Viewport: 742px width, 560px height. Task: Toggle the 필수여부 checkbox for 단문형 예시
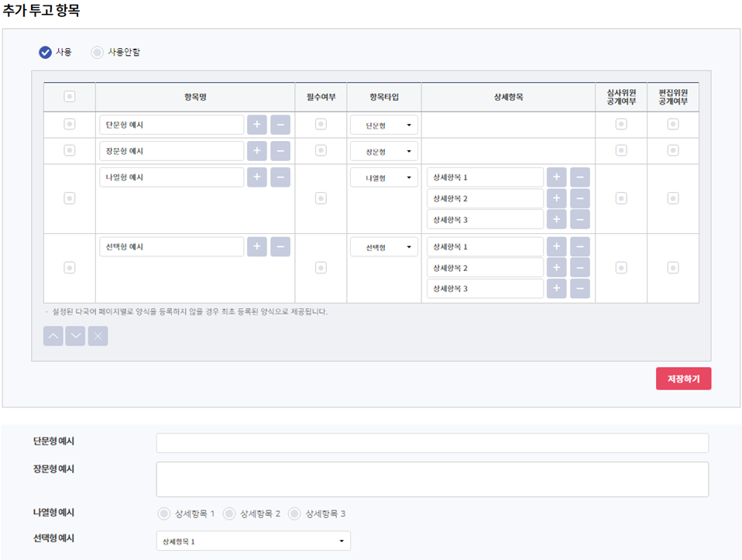tap(321, 124)
